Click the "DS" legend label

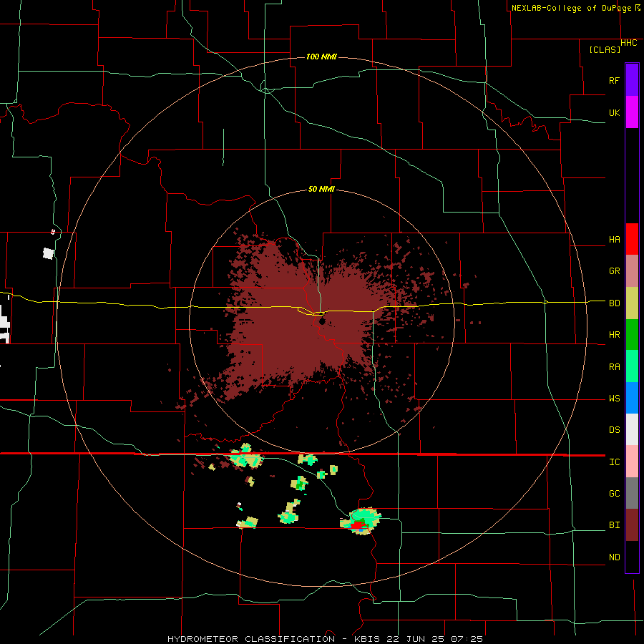coord(614,430)
